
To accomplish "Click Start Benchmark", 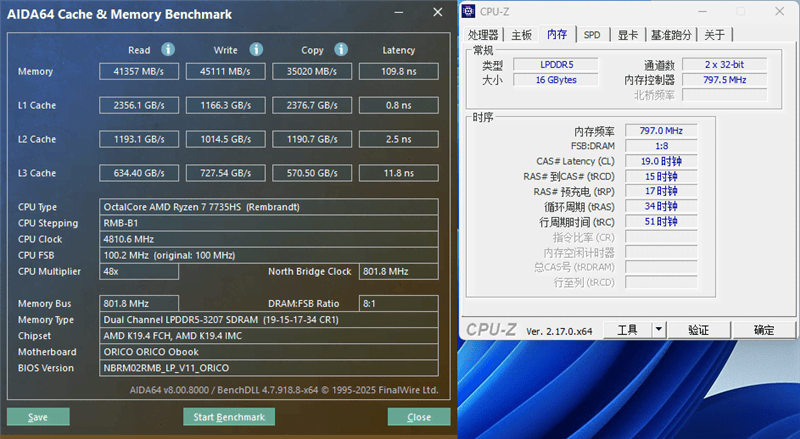I will (229, 417).
